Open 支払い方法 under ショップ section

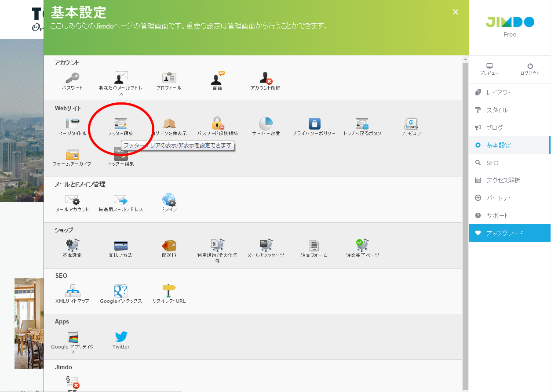tap(120, 245)
